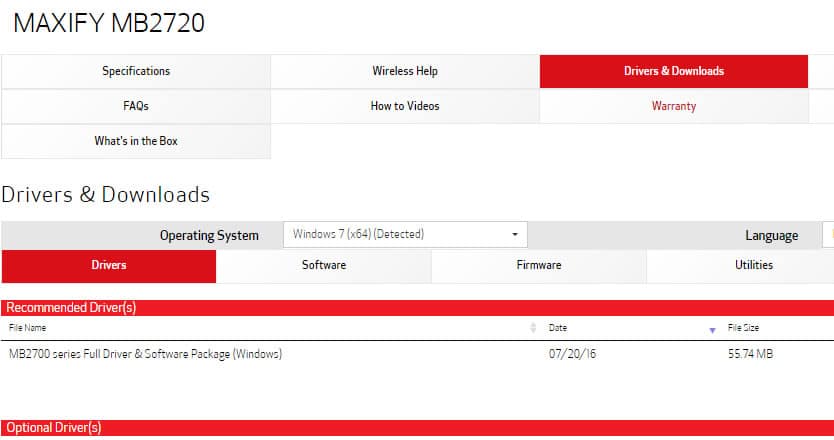
Task: Open the What's in the Box tab
Action: (x=136, y=141)
